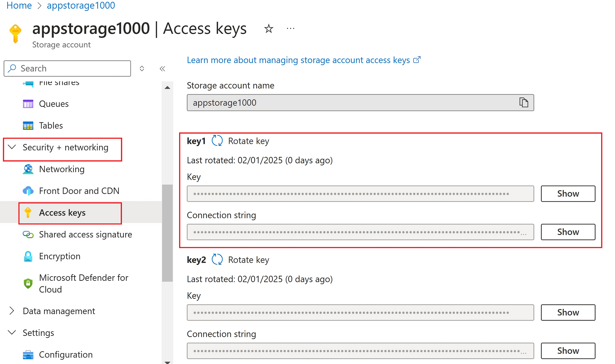The height and width of the screenshot is (364, 615).
Task: Click the key2 Rotate key label
Action: point(249,260)
